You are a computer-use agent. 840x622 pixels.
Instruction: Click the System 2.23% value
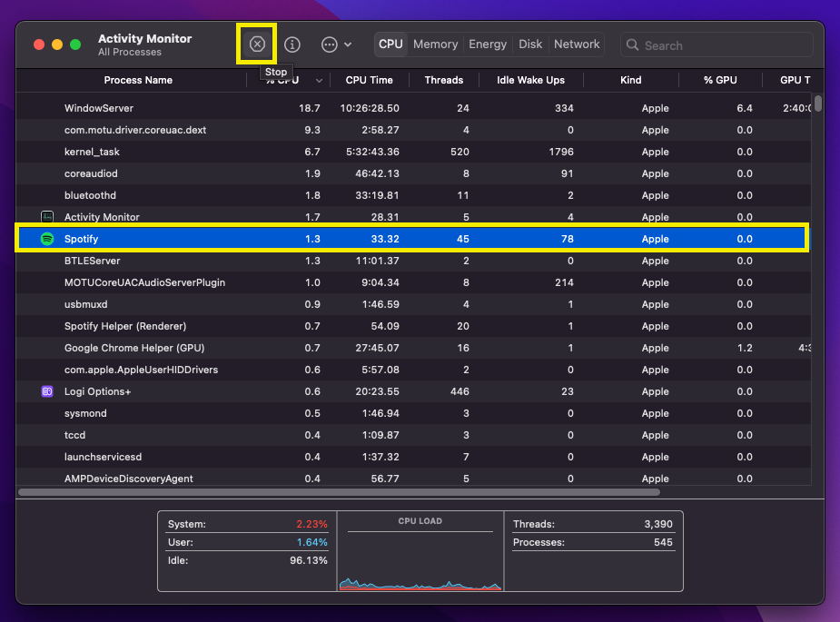tap(311, 524)
